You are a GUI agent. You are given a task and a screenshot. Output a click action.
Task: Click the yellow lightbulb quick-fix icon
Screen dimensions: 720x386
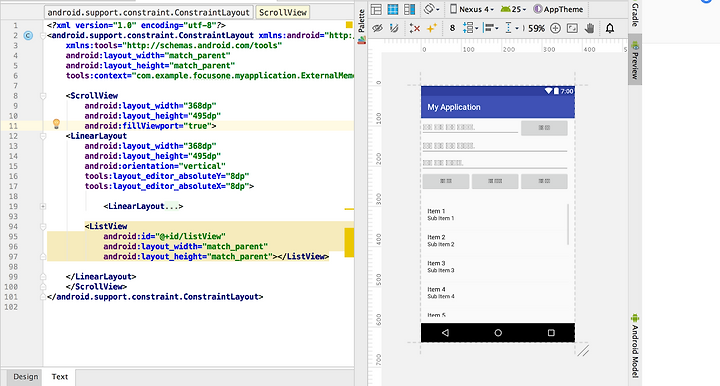[x=56, y=123]
